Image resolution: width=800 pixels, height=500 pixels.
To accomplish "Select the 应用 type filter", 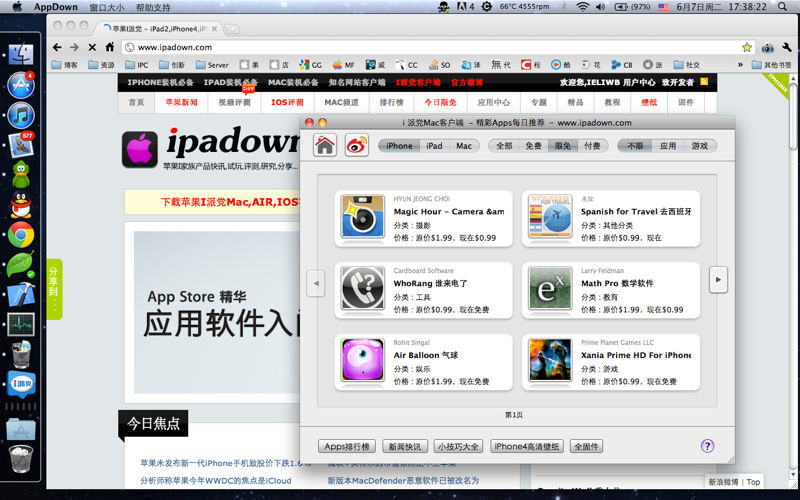I will tap(668, 146).
